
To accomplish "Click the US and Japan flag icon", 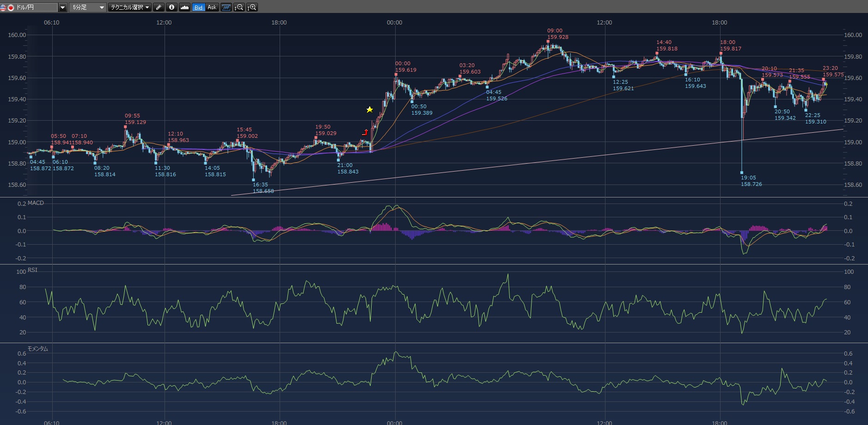I will coord(7,7).
